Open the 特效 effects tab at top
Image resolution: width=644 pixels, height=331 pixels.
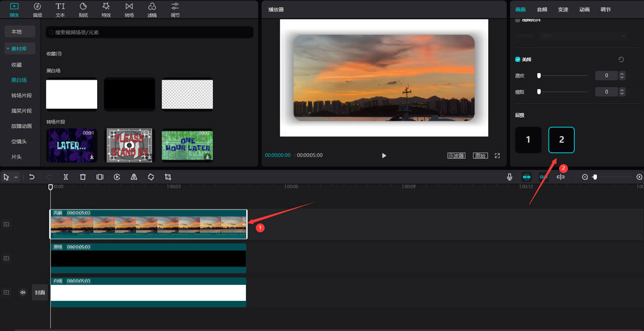click(x=106, y=10)
